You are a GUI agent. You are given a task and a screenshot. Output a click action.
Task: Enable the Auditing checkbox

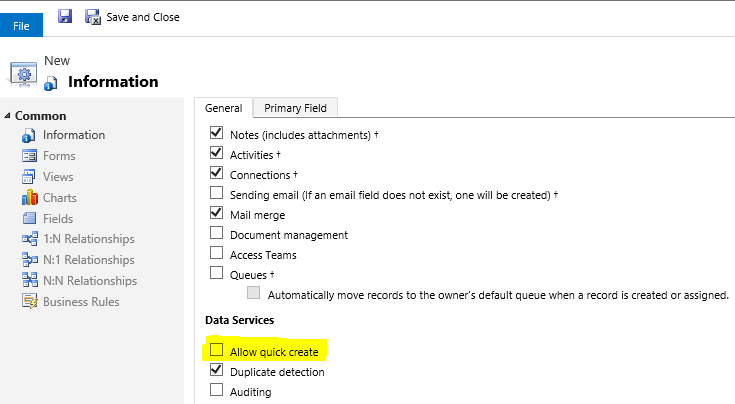pyautogui.click(x=216, y=392)
